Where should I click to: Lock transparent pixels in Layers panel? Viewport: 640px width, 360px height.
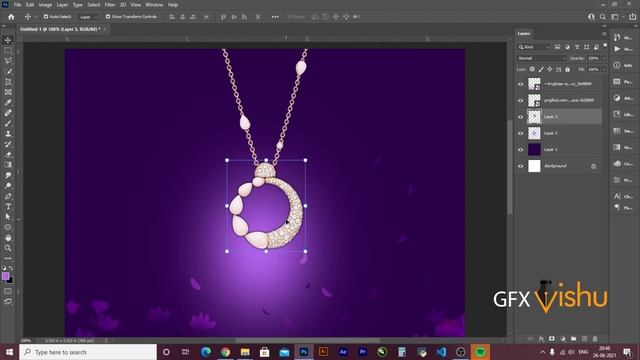pyautogui.click(x=532, y=69)
